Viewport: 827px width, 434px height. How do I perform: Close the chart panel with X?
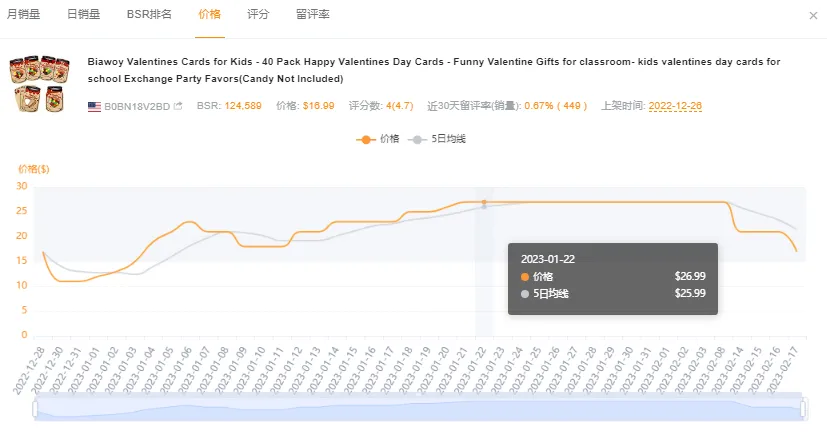(x=812, y=15)
